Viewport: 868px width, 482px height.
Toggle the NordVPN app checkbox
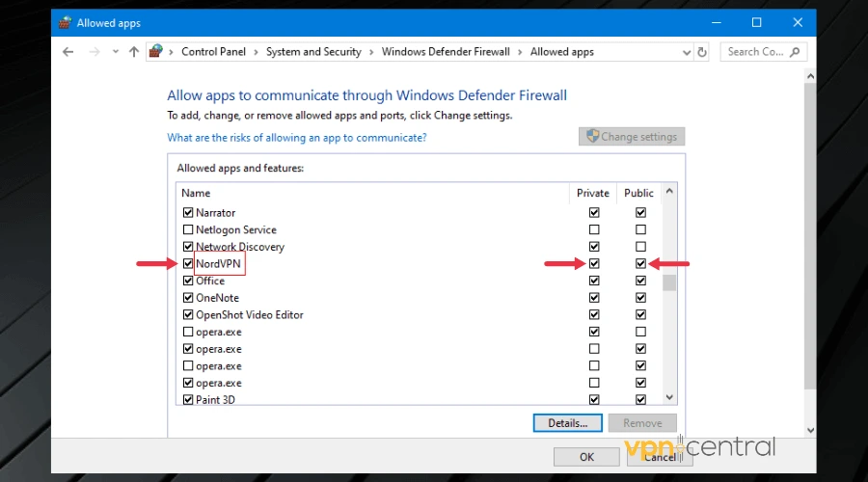[x=188, y=264]
